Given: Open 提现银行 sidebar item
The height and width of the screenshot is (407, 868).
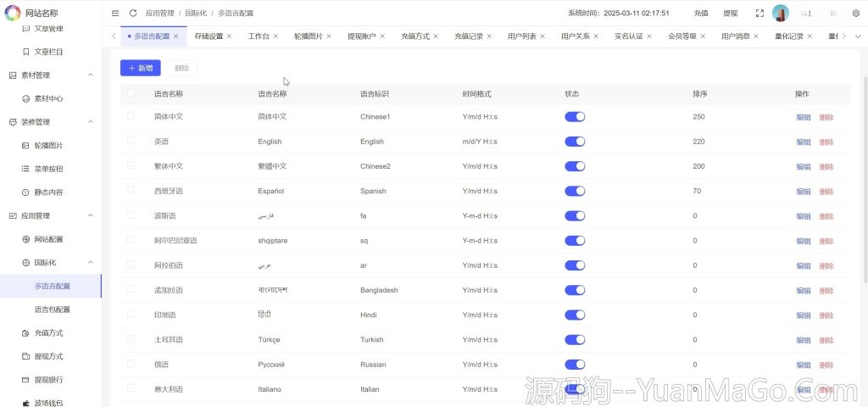Looking at the screenshot, I should click(48, 380).
